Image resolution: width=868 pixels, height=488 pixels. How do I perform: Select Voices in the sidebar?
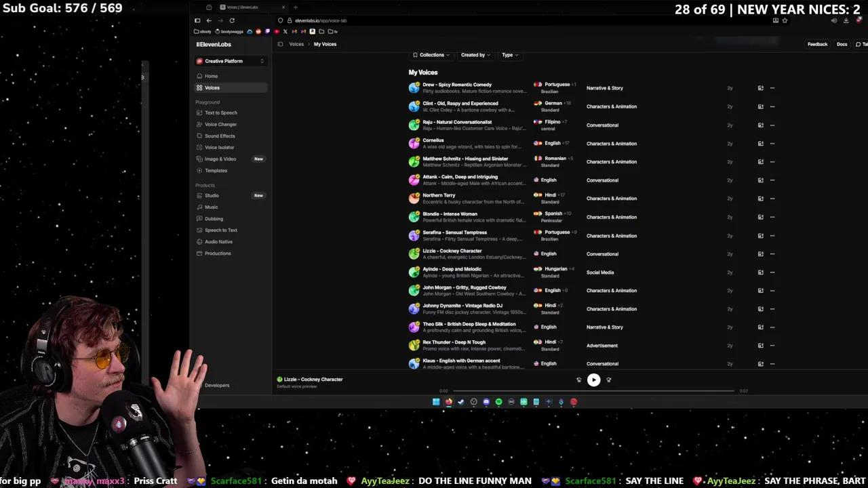[x=230, y=87]
